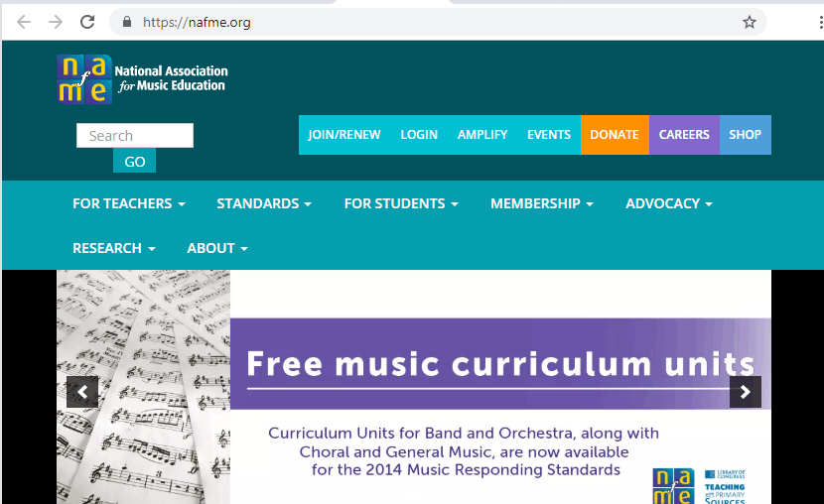Expand the Advocacy dropdown menu
This screenshot has height=504, width=824.
coord(668,203)
